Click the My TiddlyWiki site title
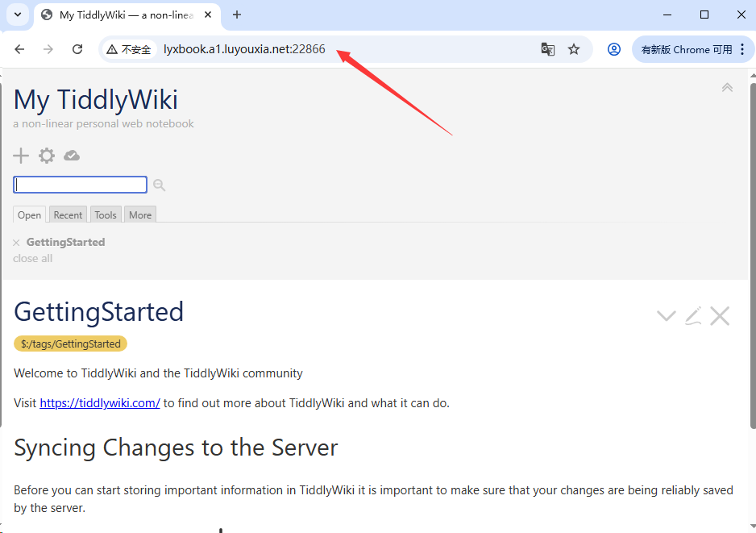 tap(95, 100)
